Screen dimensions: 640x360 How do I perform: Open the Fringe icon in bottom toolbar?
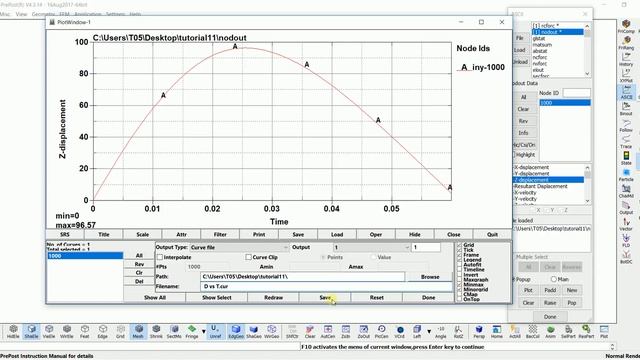click(191, 331)
